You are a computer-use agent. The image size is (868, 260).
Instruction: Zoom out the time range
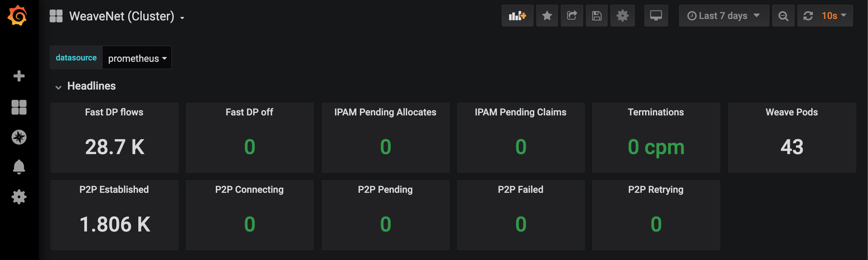pyautogui.click(x=783, y=16)
